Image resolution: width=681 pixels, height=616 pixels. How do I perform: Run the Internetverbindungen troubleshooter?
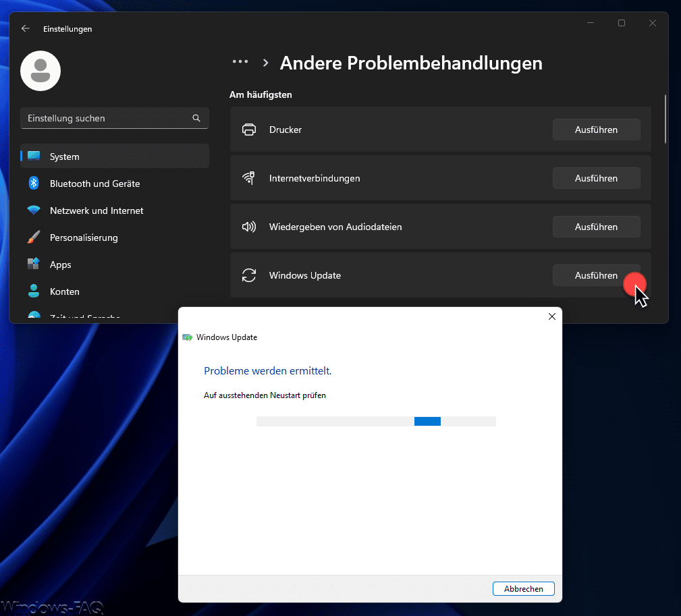pyautogui.click(x=596, y=178)
